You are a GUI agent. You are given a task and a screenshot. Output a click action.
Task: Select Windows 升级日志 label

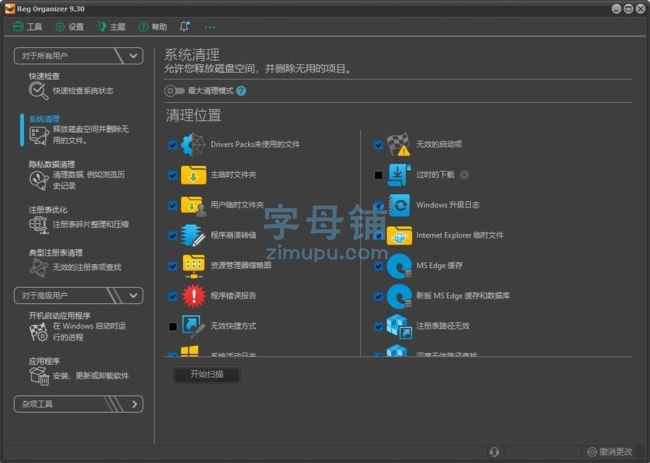coord(448,205)
